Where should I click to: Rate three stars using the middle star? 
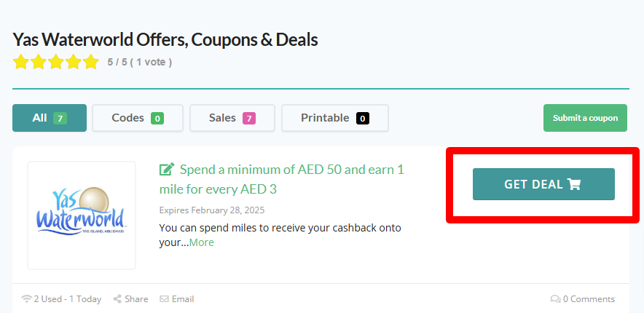coord(55,62)
